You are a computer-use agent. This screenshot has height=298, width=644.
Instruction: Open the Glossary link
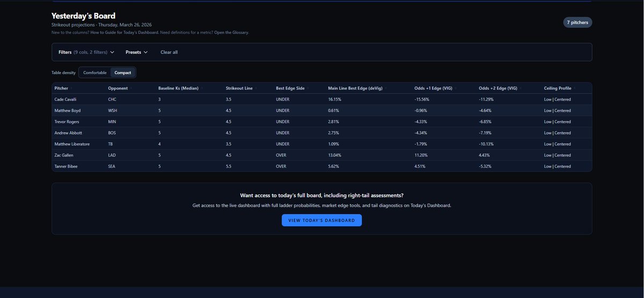[231, 32]
